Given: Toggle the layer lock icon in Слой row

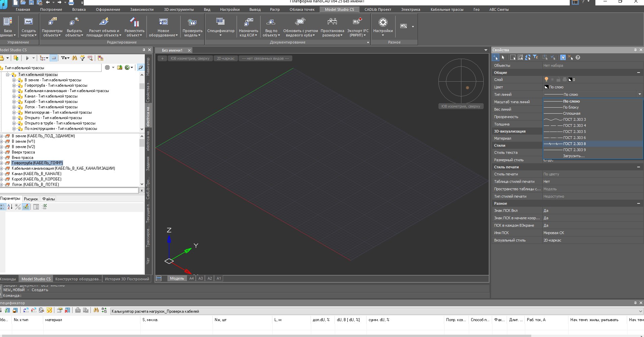Looking at the screenshot, I should click(x=558, y=80).
